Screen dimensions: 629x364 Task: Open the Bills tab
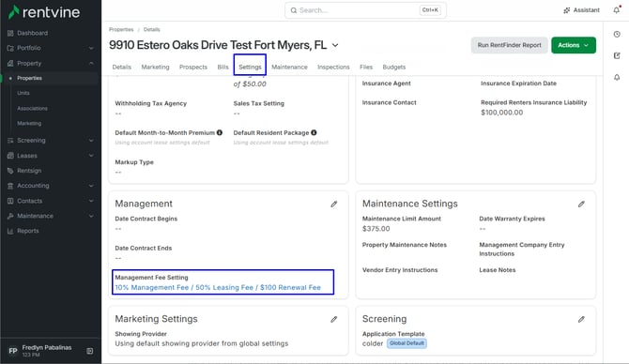coord(222,67)
